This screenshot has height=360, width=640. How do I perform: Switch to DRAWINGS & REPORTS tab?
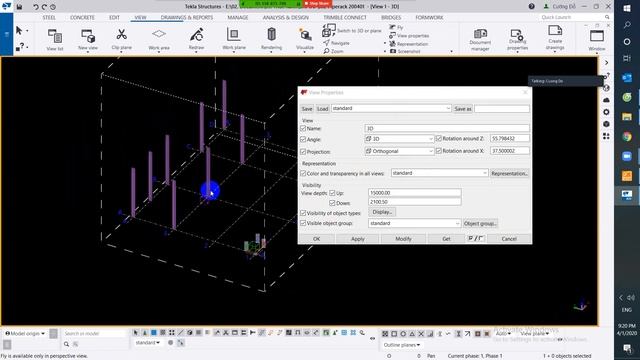(187, 18)
